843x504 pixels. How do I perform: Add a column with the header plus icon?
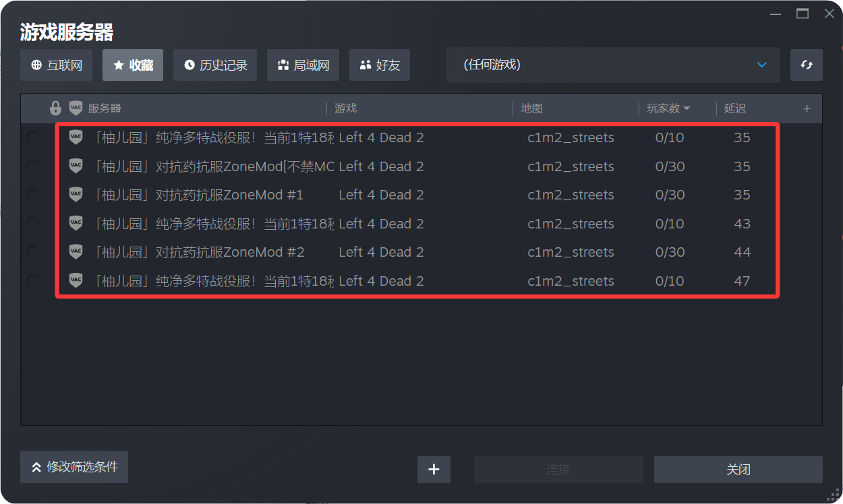[x=807, y=108]
